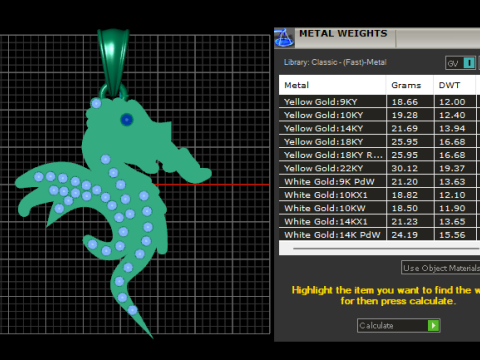Screen dimensions: 480x360
Task: Select the White Gold:9K PdW row
Action: click(379, 182)
